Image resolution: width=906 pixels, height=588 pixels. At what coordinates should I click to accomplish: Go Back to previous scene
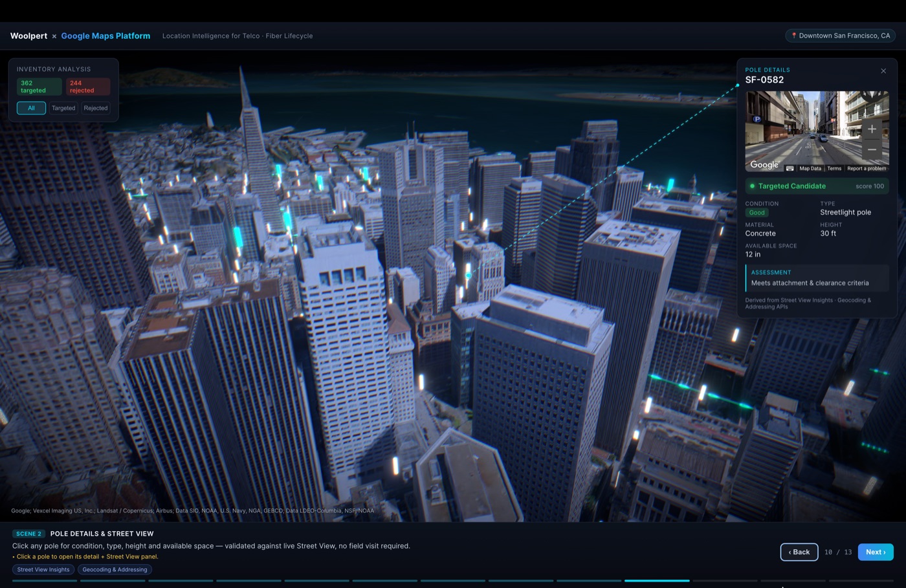pyautogui.click(x=799, y=552)
